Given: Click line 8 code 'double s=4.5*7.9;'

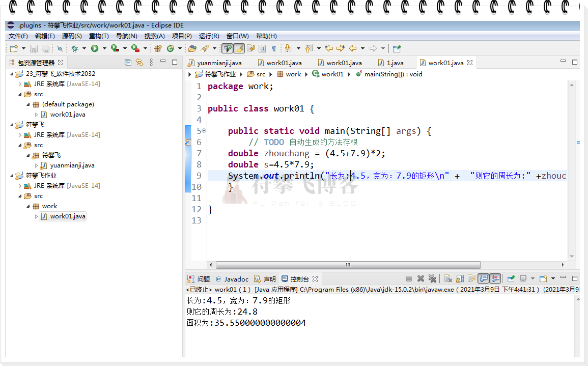Looking at the screenshot, I should tap(271, 164).
